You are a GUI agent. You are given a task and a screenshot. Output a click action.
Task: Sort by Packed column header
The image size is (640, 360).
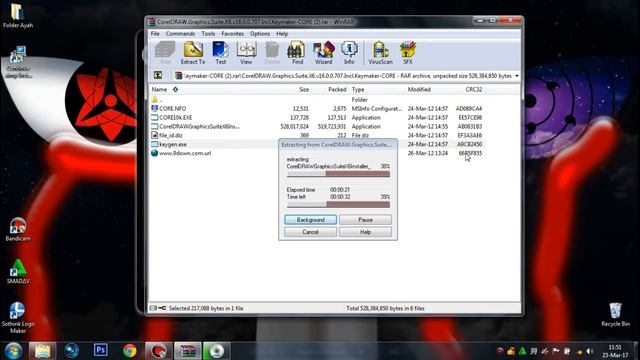(x=337, y=89)
